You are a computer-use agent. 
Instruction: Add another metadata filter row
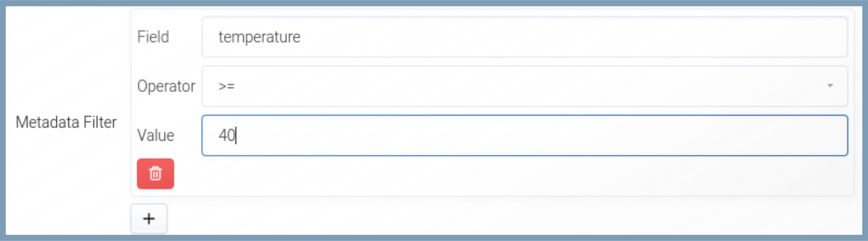pyautogui.click(x=149, y=219)
